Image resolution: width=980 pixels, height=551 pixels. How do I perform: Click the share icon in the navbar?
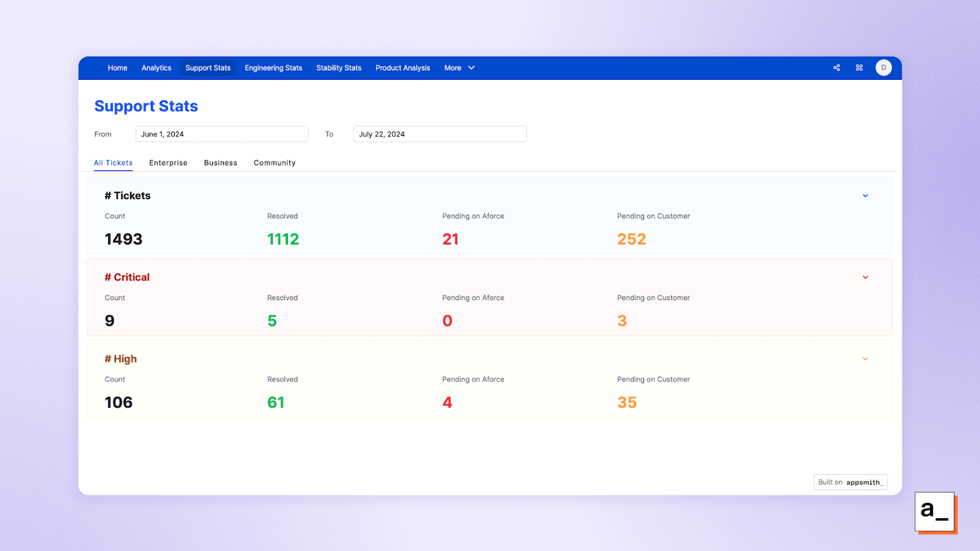pyautogui.click(x=836, y=68)
